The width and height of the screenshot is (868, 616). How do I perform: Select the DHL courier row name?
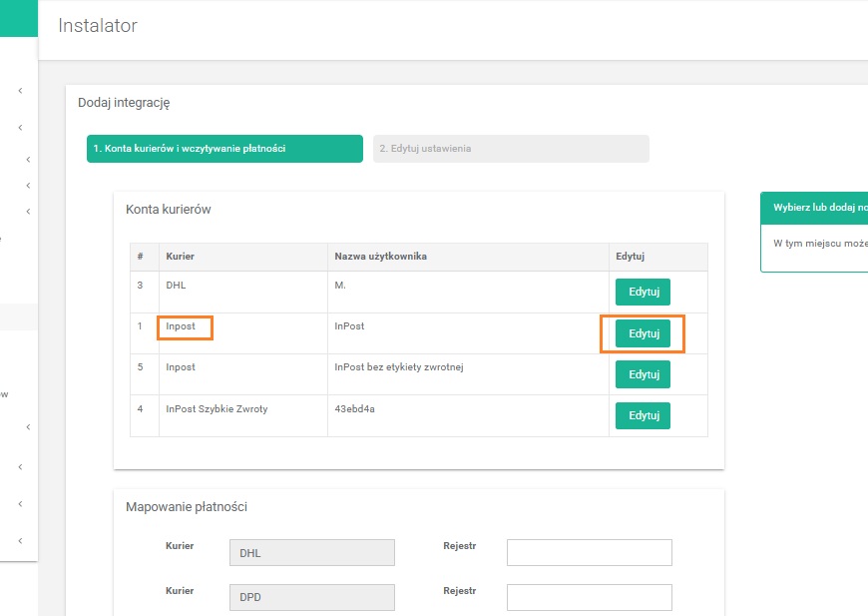(x=177, y=286)
